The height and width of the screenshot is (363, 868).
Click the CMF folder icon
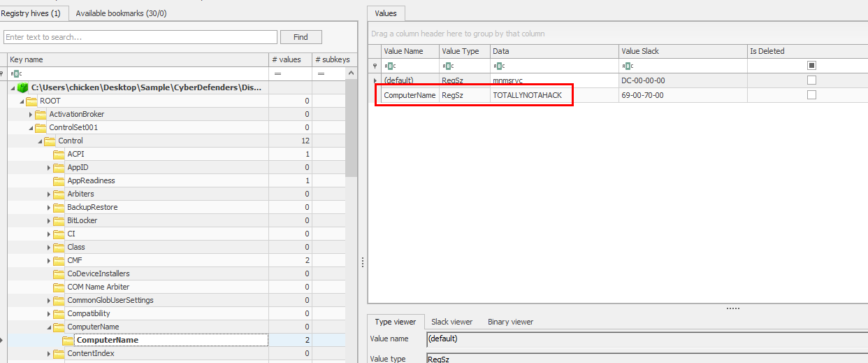pyautogui.click(x=59, y=260)
